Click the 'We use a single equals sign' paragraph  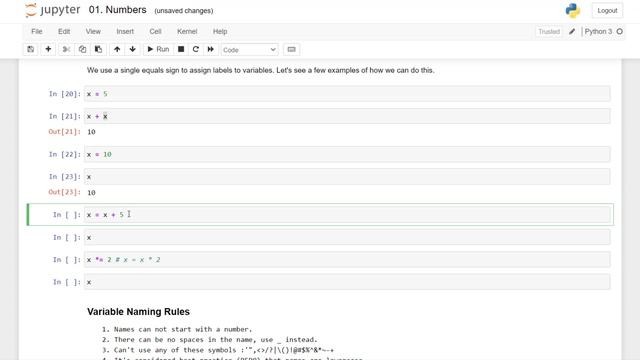[260, 70]
